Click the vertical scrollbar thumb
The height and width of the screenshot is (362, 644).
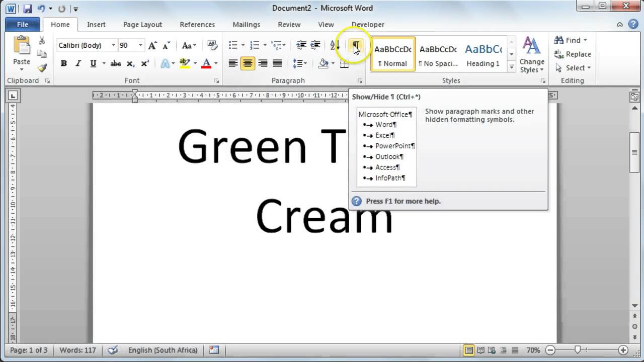tap(634, 152)
